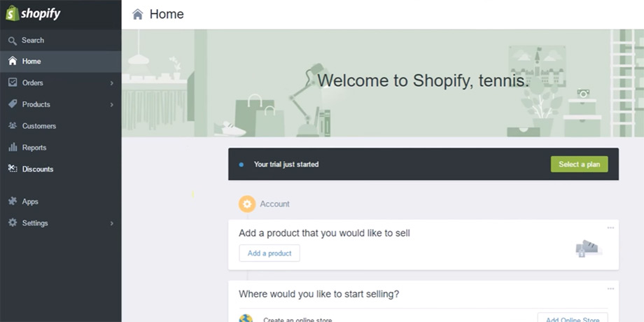Click the Settings gear icon in sidebar

[13, 223]
